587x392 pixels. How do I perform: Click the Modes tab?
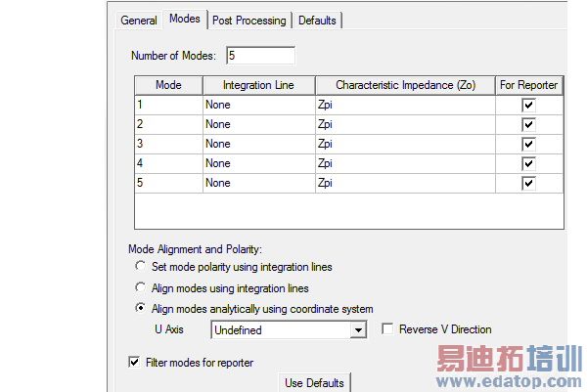click(184, 20)
